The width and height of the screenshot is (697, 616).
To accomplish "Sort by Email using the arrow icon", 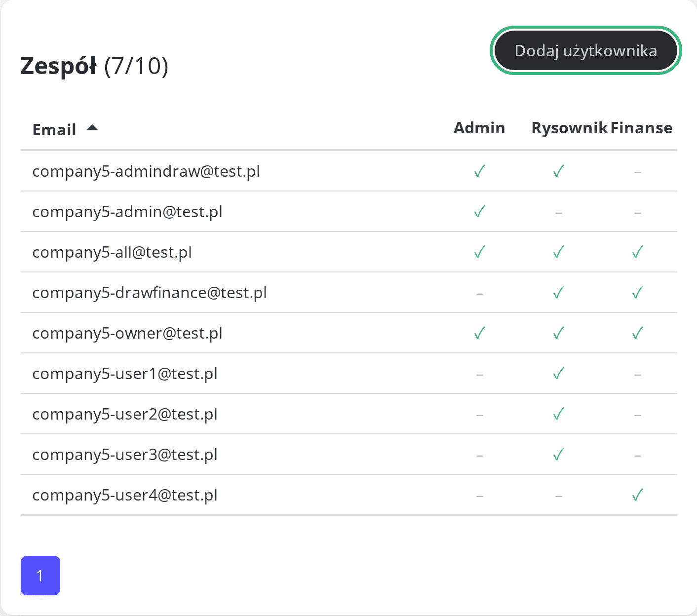I will point(92,128).
